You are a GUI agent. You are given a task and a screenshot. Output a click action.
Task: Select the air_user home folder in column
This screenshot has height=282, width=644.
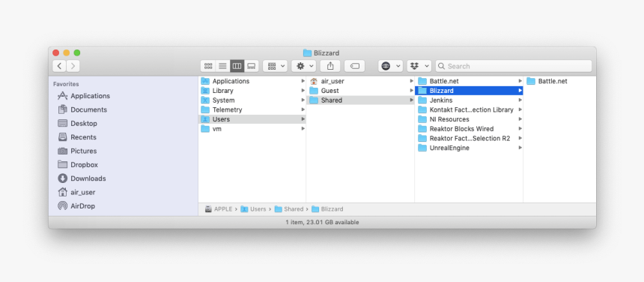click(360, 81)
